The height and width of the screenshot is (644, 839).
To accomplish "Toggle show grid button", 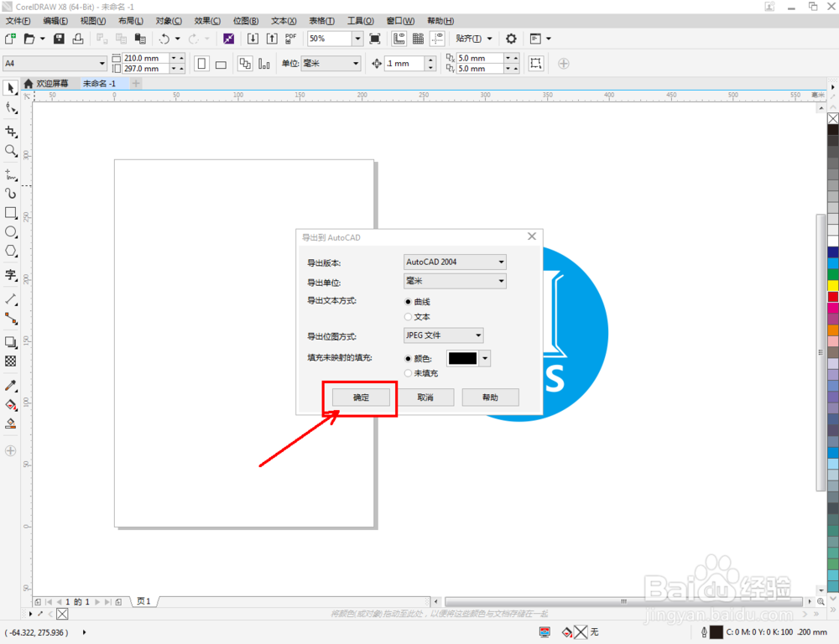I will point(418,39).
